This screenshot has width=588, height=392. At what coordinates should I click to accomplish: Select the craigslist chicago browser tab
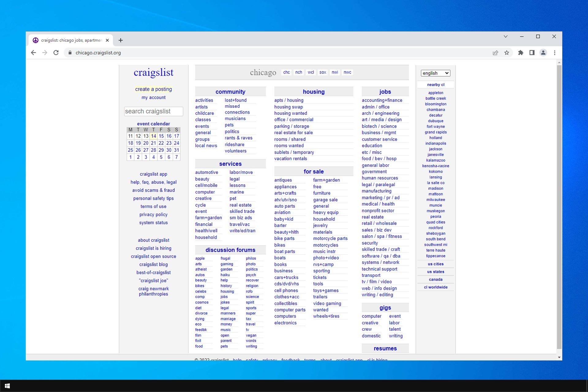(71, 40)
